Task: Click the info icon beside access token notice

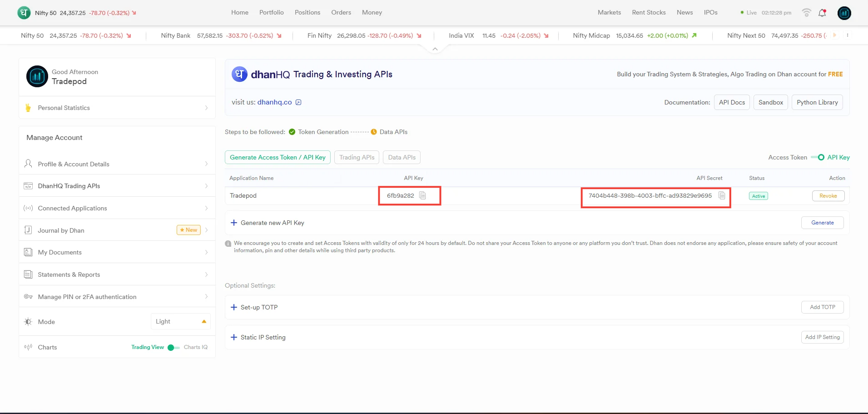Action: pyautogui.click(x=228, y=244)
